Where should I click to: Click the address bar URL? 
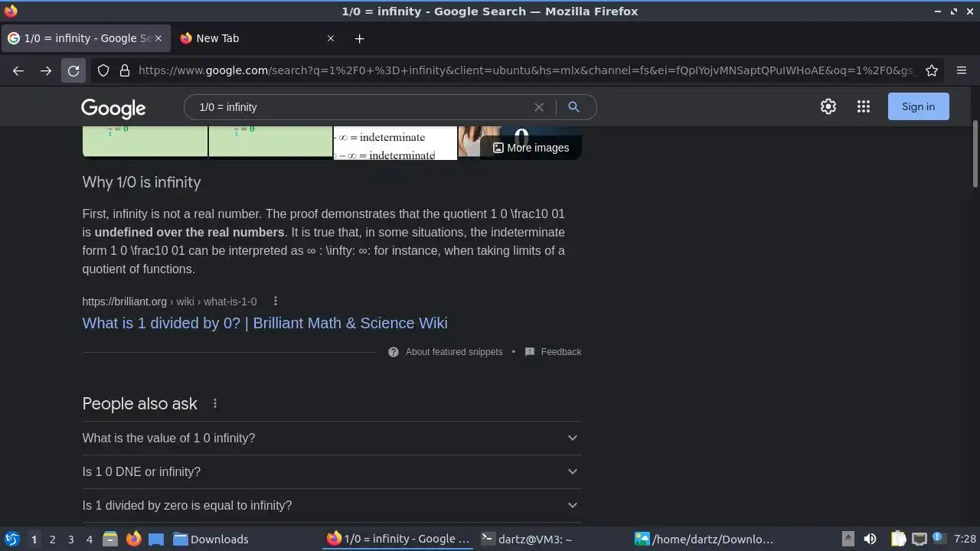(528, 70)
